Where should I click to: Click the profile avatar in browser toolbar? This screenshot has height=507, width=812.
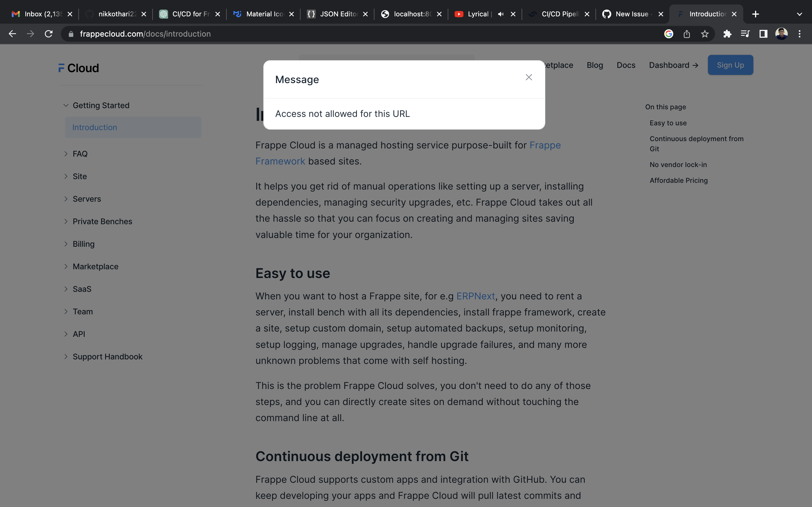tap(782, 34)
